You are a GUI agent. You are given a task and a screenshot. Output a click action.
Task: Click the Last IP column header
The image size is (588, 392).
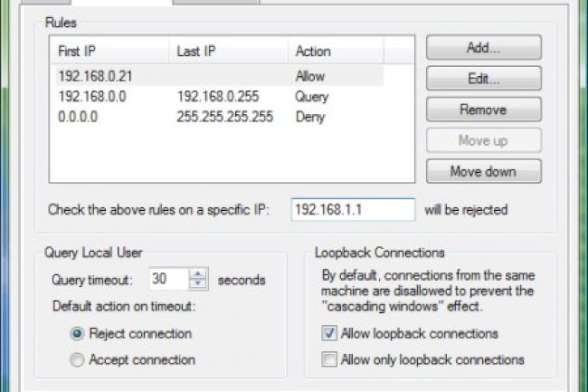click(x=226, y=52)
